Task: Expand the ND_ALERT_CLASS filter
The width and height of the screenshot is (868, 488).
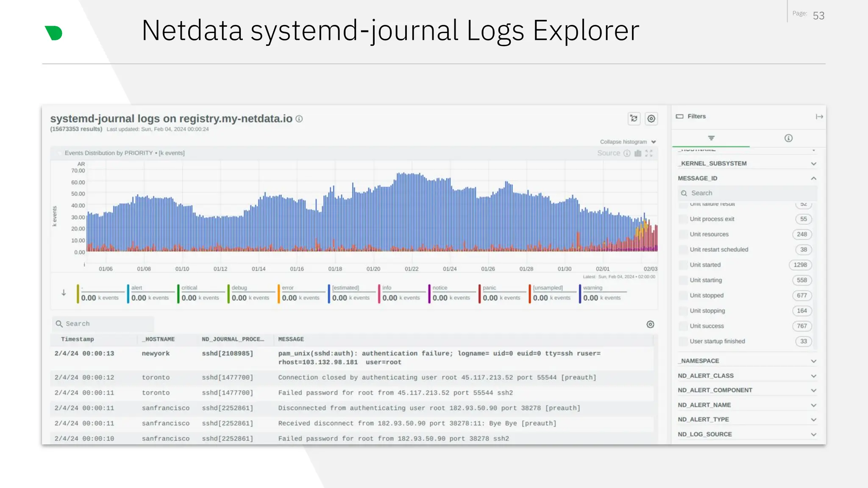Action: pos(747,376)
